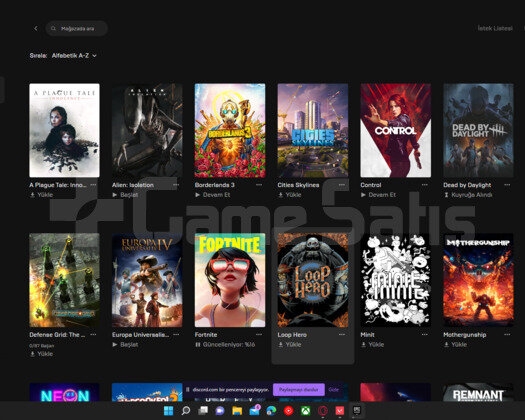Click Yükle under Mothergunship
The width and height of the screenshot is (525, 420).
[455, 344]
